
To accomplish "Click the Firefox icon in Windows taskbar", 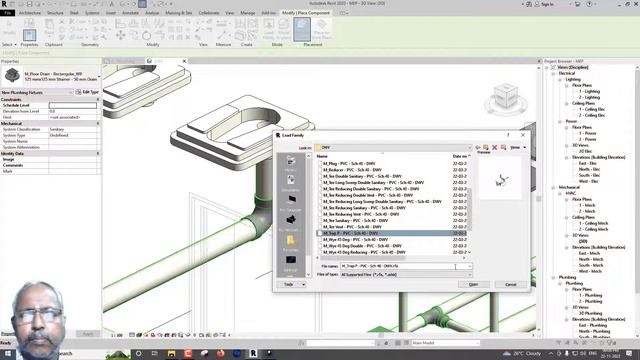I will click(220, 353).
